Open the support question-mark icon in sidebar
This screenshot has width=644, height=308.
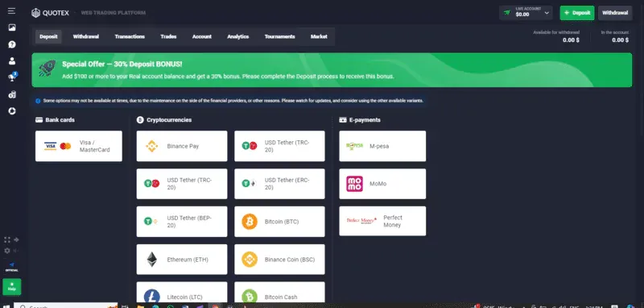click(x=12, y=44)
